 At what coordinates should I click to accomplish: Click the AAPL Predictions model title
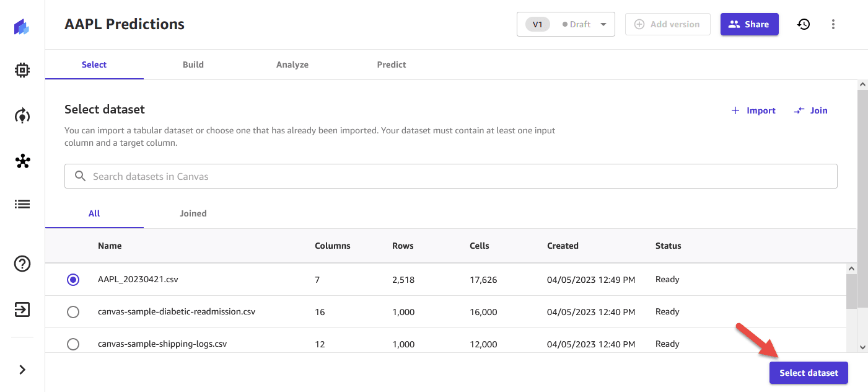point(125,24)
